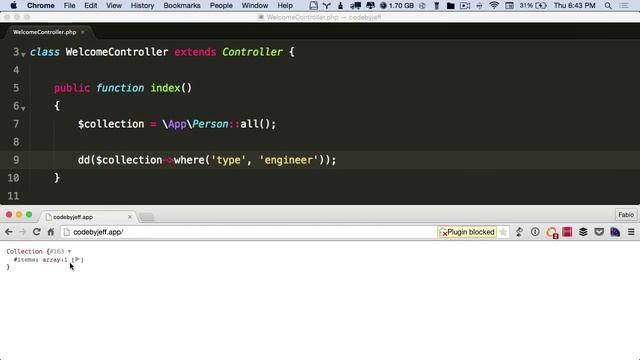This screenshot has width=640, height=360.
Task: Collapse the class fold arrow at line 3
Action: (23, 54)
